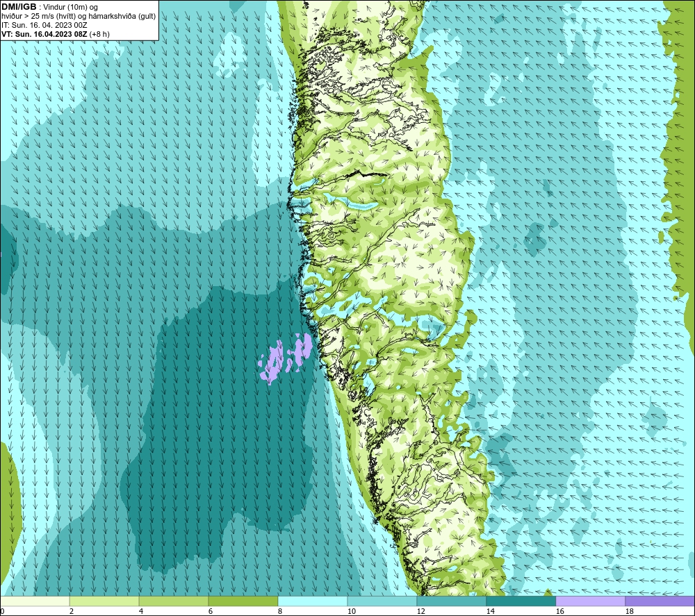This screenshot has height=616, width=695.
Task: Click the legend label '6'
Action: (211, 611)
